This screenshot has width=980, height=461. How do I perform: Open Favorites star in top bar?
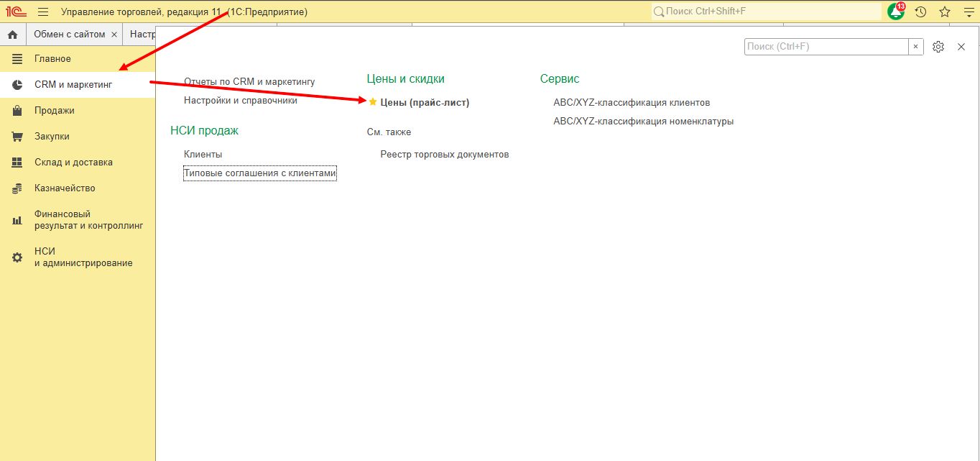click(x=944, y=12)
